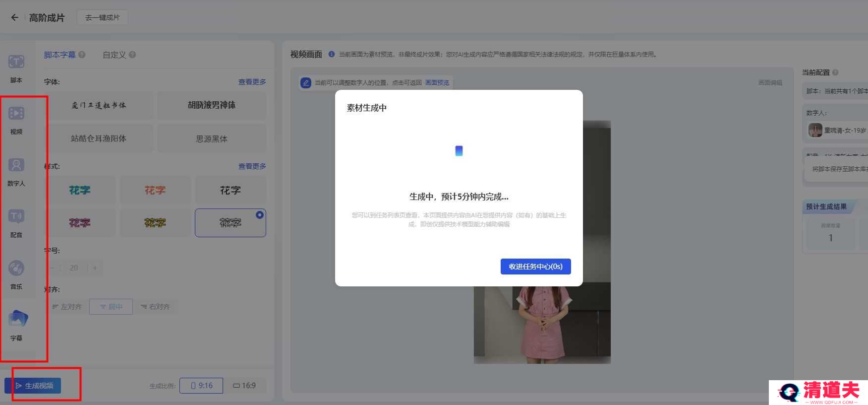Click the 配音 voiceover sidebar icon

click(16, 217)
